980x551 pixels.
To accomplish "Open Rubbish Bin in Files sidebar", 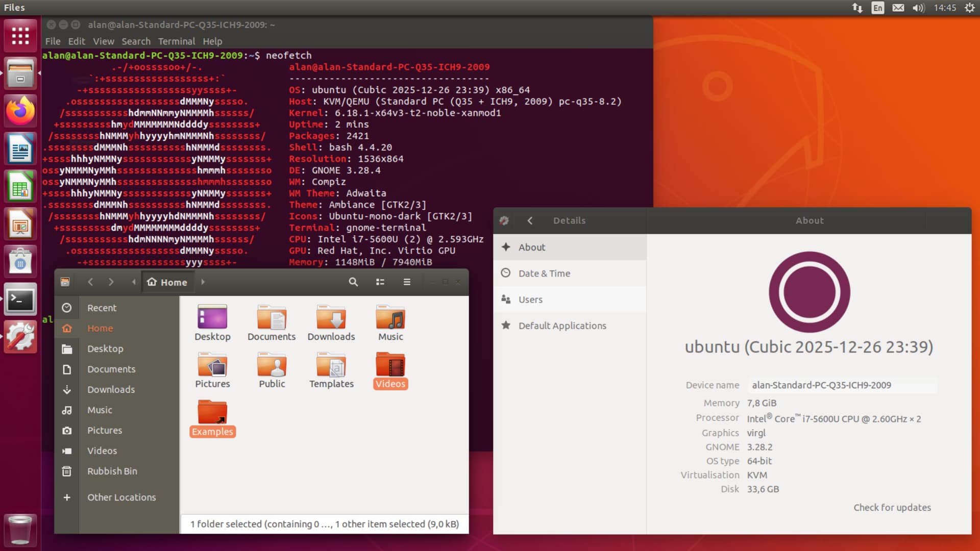I will 112,471.
